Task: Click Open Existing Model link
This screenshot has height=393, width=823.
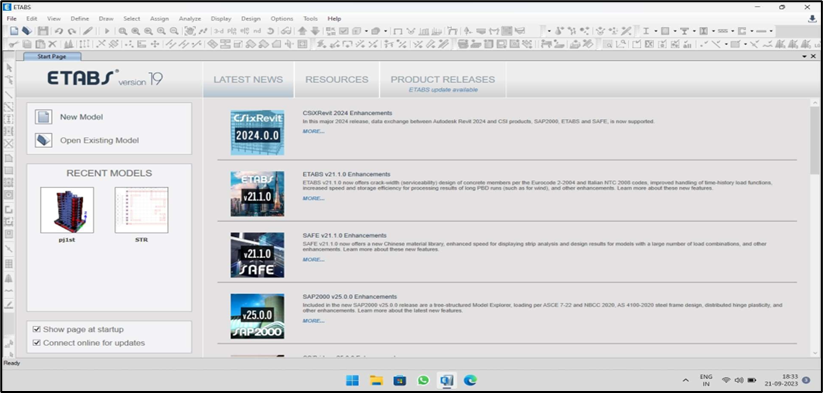Action: tap(99, 141)
